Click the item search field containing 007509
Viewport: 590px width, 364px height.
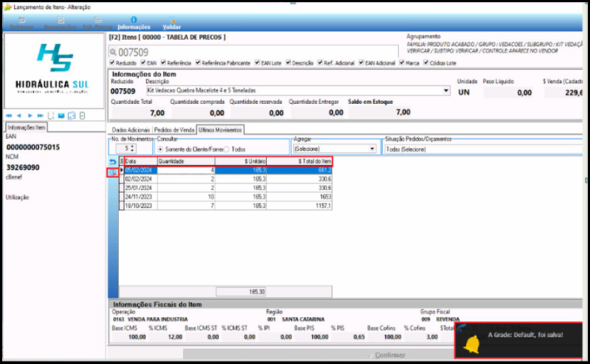pos(253,53)
